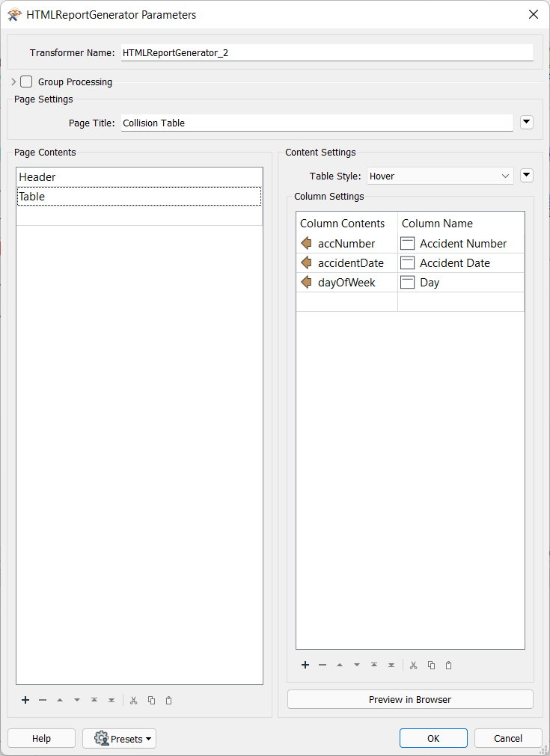The width and height of the screenshot is (550, 756).
Task: Click the Preview in Browser button
Action: (x=410, y=699)
